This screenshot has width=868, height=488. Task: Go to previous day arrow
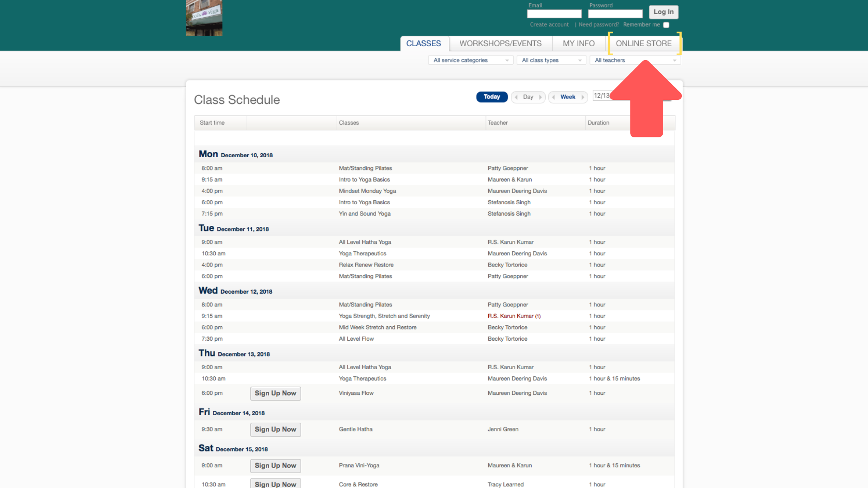[516, 97]
